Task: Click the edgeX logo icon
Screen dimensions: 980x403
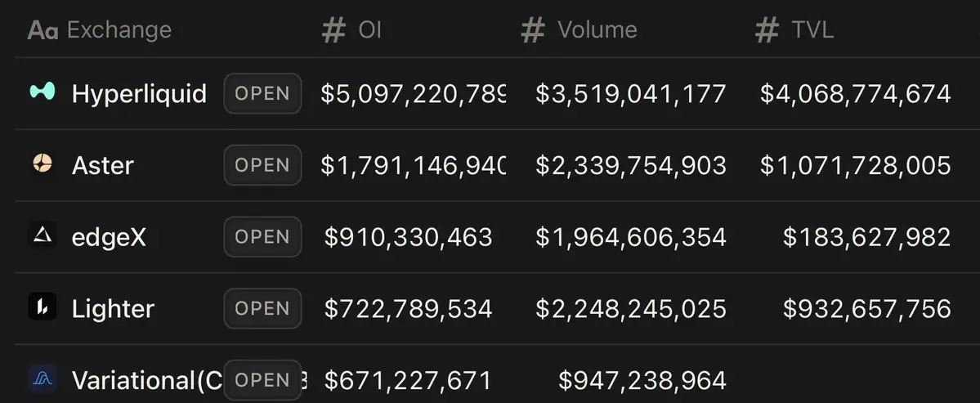Action: tap(42, 236)
